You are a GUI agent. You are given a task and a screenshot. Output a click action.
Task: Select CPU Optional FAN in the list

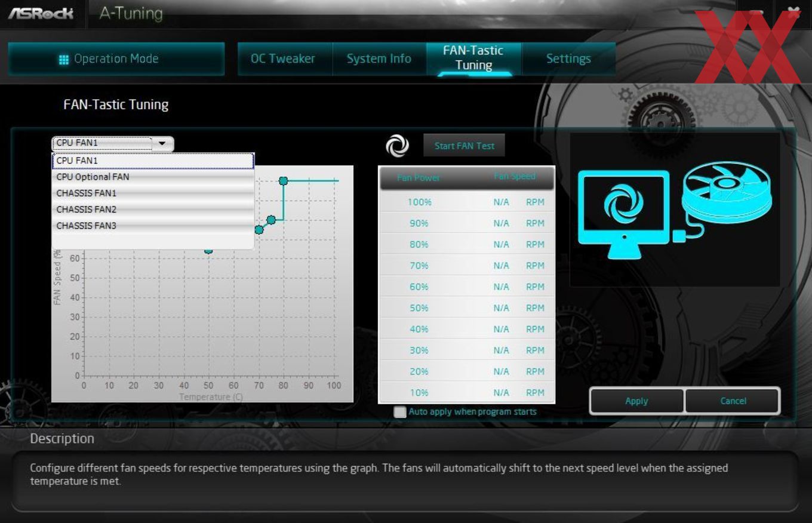point(153,177)
